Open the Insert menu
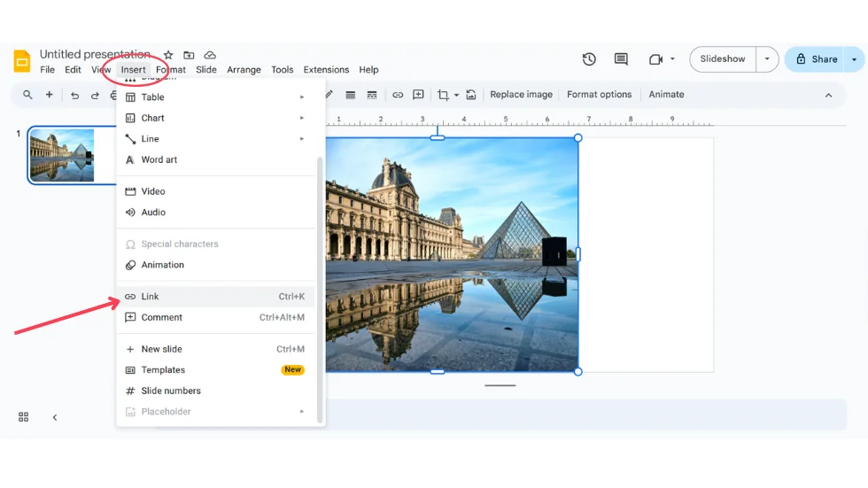The height and width of the screenshot is (488, 868). click(x=134, y=70)
